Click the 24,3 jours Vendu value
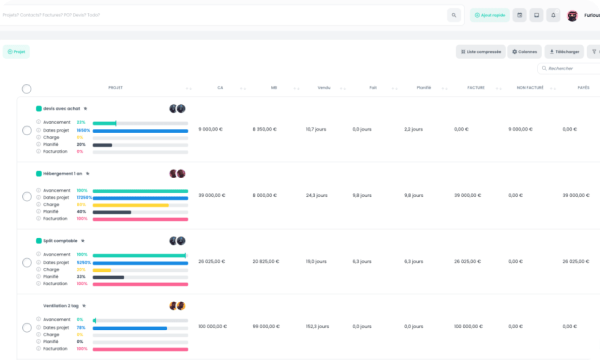 [x=316, y=195]
